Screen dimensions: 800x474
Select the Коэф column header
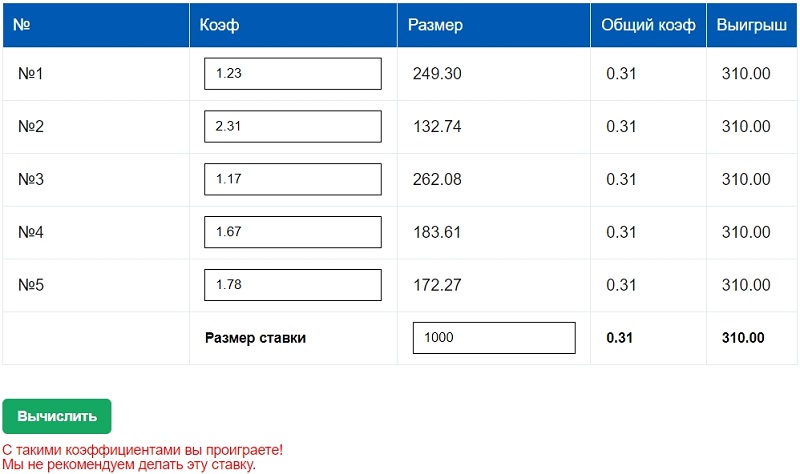pos(220,25)
